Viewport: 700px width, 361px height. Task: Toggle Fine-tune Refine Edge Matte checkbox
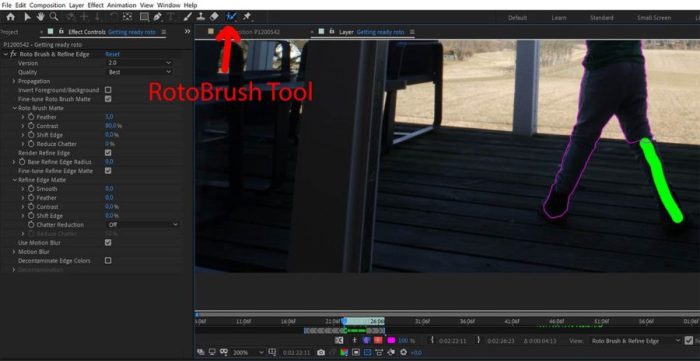[x=108, y=170]
